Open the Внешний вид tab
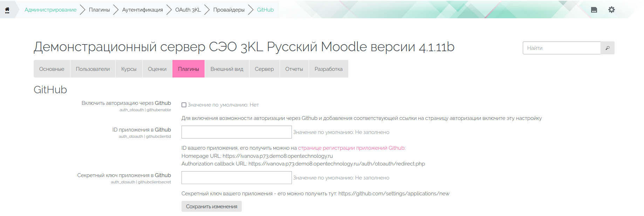This screenshot has width=644, height=216. pos(227,69)
